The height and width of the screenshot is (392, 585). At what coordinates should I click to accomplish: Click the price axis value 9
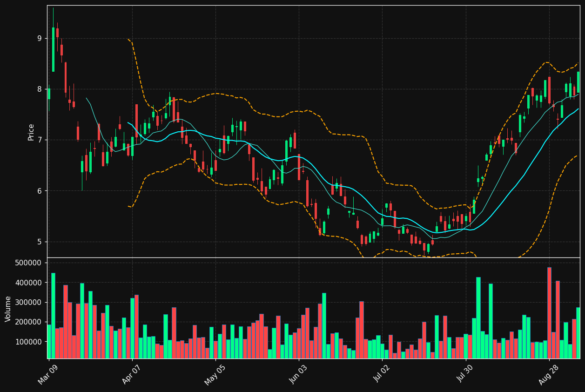pyautogui.click(x=39, y=38)
